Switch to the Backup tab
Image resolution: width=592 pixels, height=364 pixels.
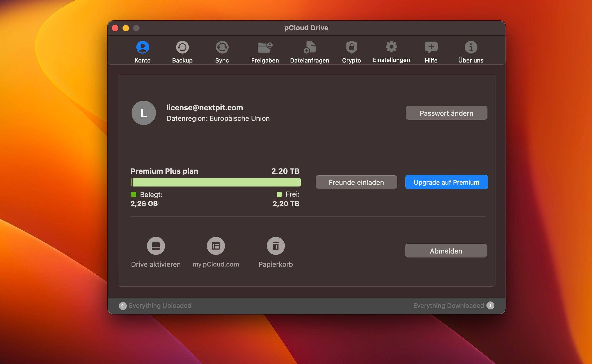coord(182,47)
